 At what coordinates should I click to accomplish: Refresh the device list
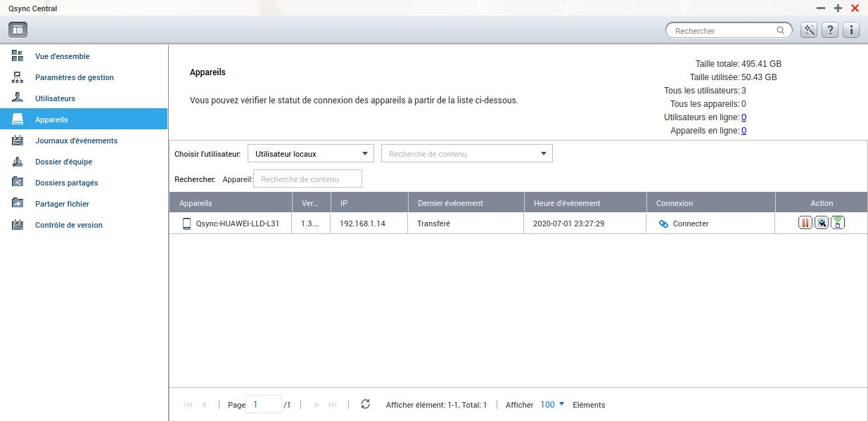pos(365,405)
